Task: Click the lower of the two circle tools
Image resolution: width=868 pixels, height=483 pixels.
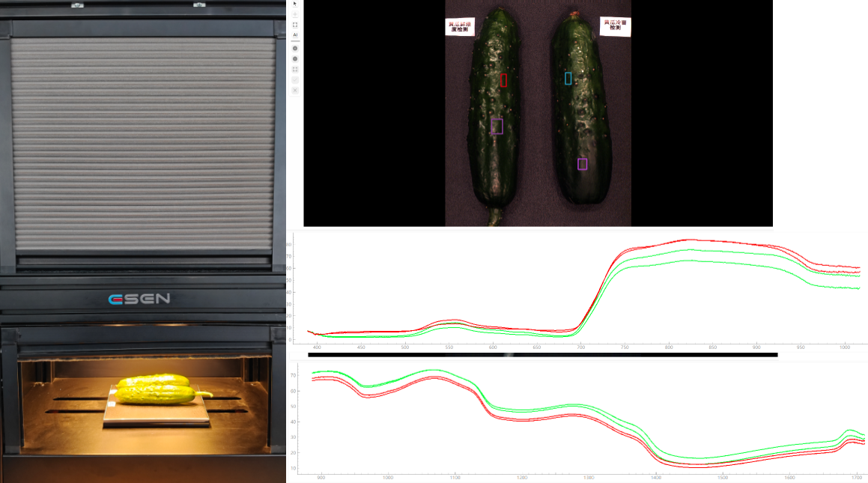Action: pyautogui.click(x=295, y=58)
